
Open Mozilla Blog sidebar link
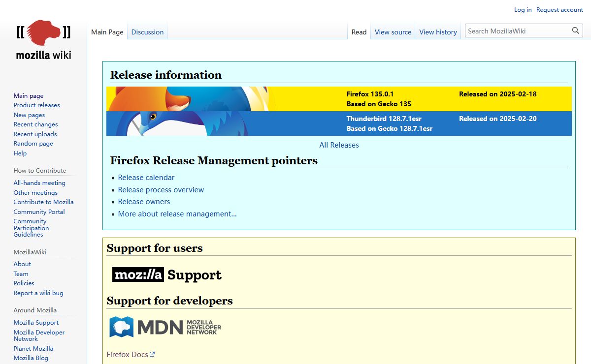(x=31, y=358)
